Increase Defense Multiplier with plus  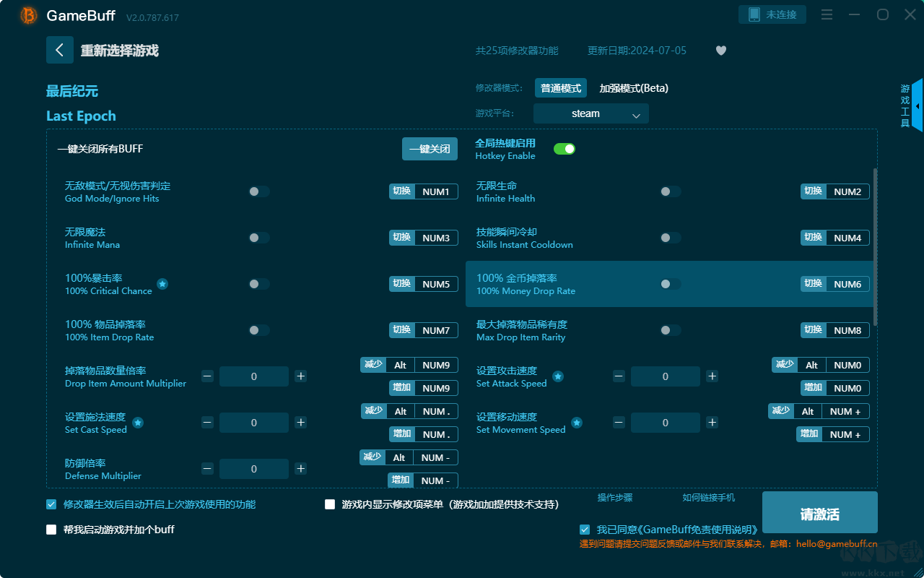(301, 469)
